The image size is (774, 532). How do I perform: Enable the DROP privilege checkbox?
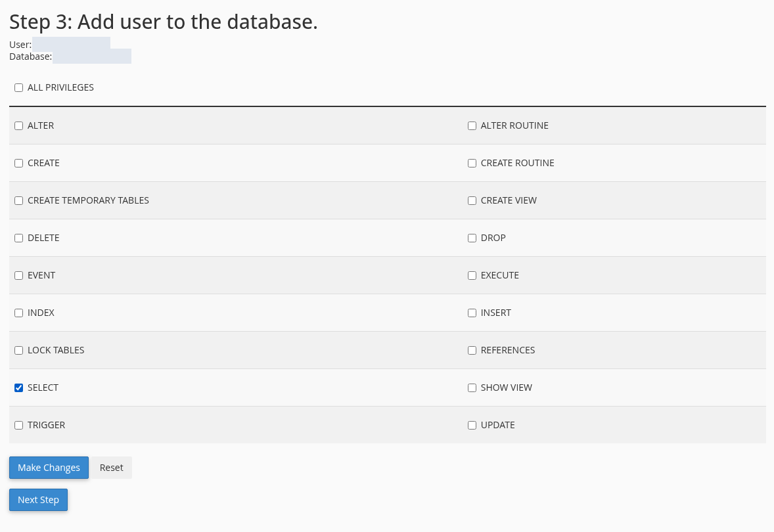point(472,238)
